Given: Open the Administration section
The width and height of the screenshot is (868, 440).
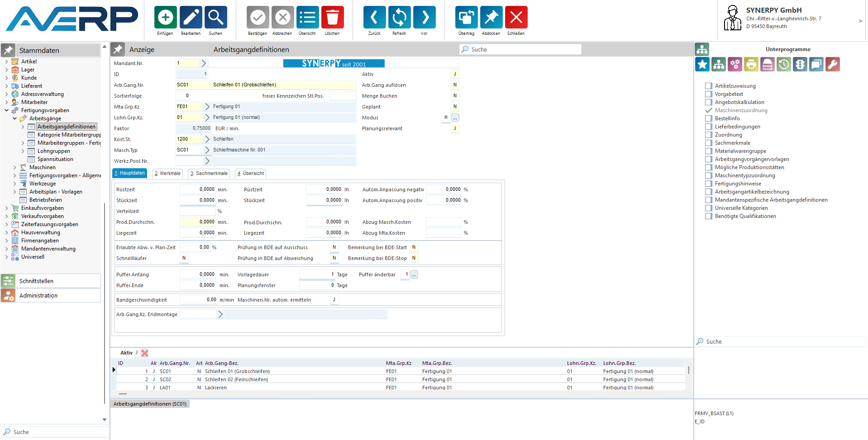Looking at the screenshot, I should click(x=38, y=295).
